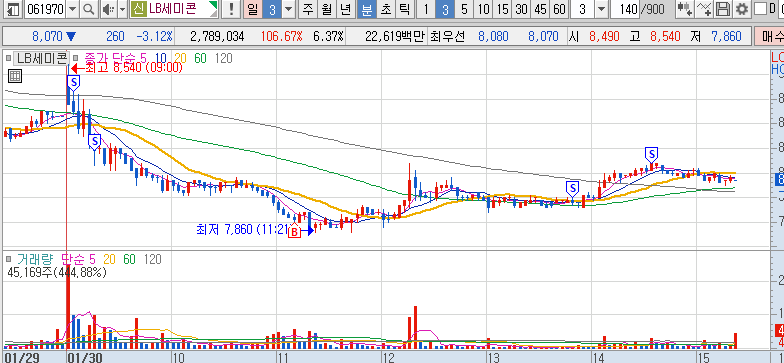This screenshot has width=784, height=363.
Task: Click the candle count field showing 140
Action: pyautogui.click(x=626, y=9)
